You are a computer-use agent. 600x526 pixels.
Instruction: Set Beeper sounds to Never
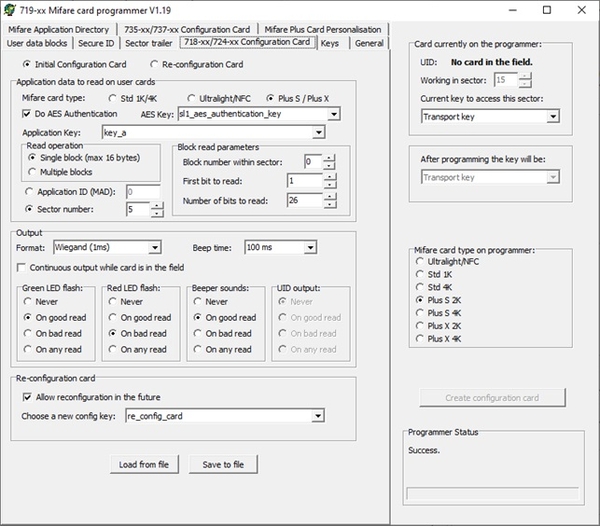tap(211, 302)
